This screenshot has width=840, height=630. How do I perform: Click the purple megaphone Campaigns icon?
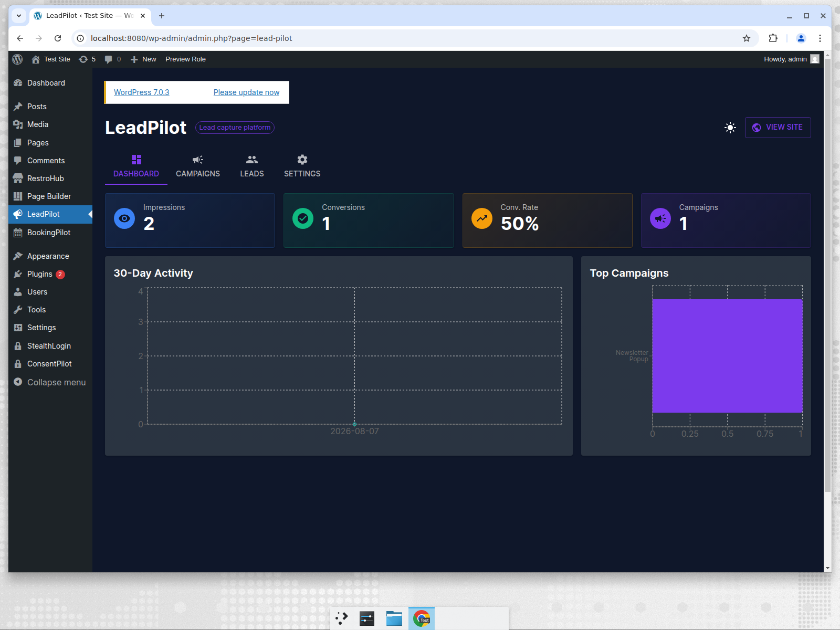660,218
